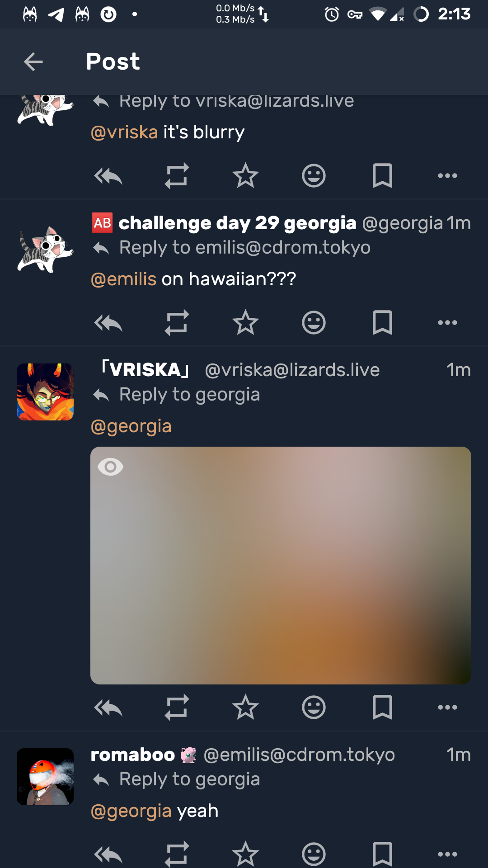Image resolution: width=488 pixels, height=868 pixels.
Task: Open the alarm clock status bar icon
Action: click(x=332, y=14)
